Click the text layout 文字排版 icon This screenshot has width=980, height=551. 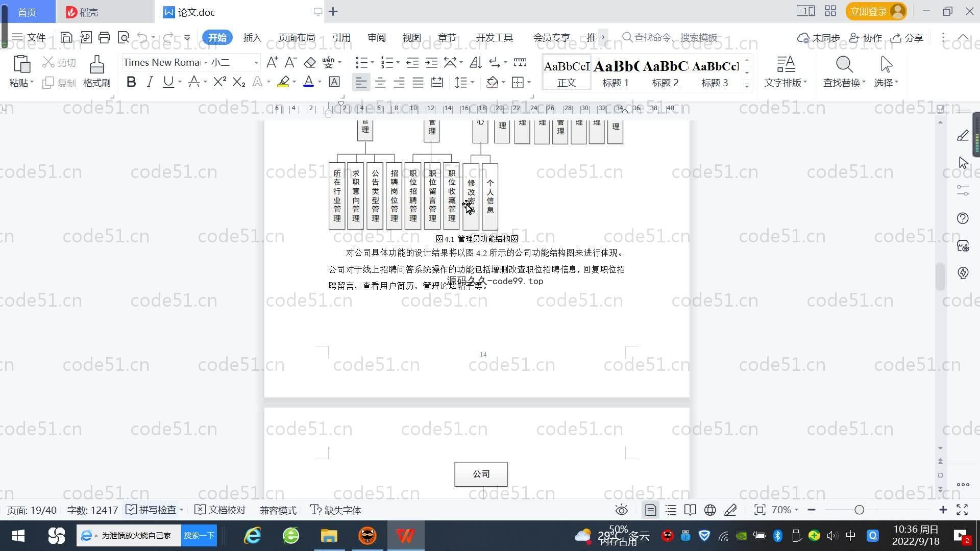point(786,65)
